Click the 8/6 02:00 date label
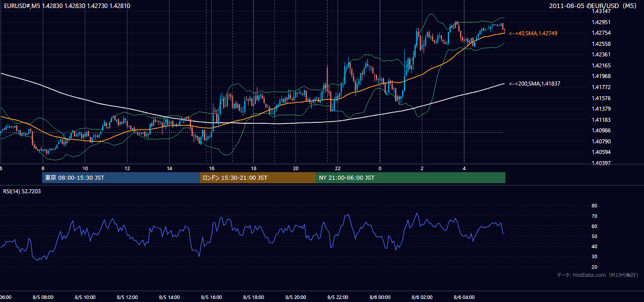 pos(422,297)
